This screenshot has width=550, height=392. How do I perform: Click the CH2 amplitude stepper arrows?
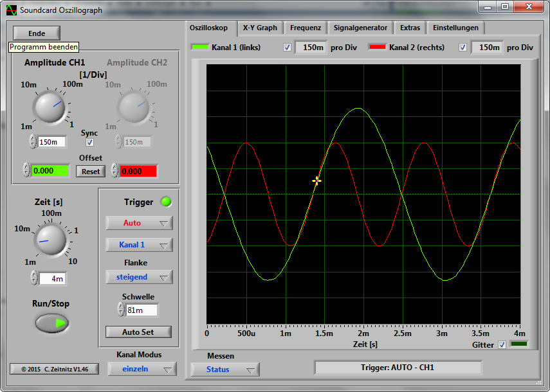pyautogui.click(x=118, y=142)
